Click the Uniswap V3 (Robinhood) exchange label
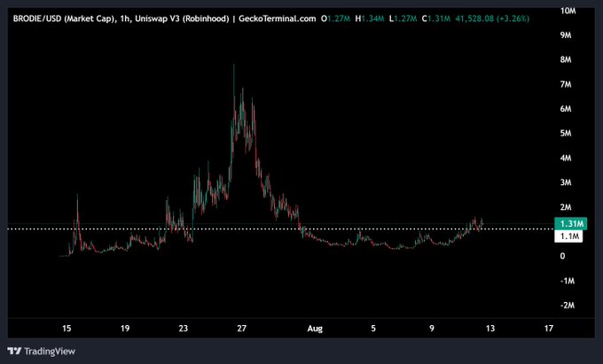The image size is (603, 364). (x=182, y=19)
